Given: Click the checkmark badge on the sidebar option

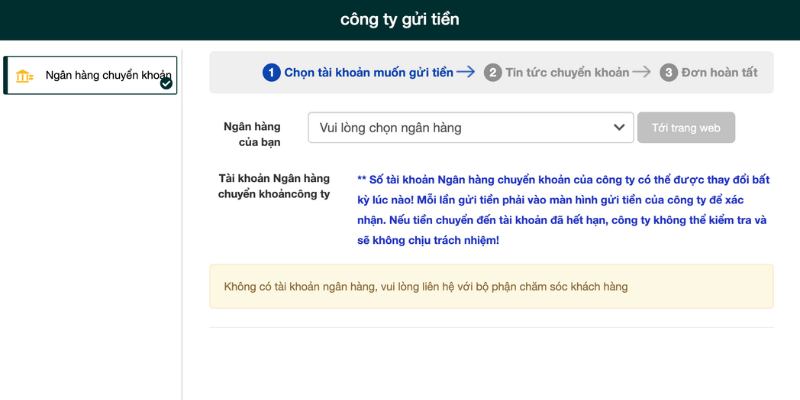Looking at the screenshot, I should (166, 83).
